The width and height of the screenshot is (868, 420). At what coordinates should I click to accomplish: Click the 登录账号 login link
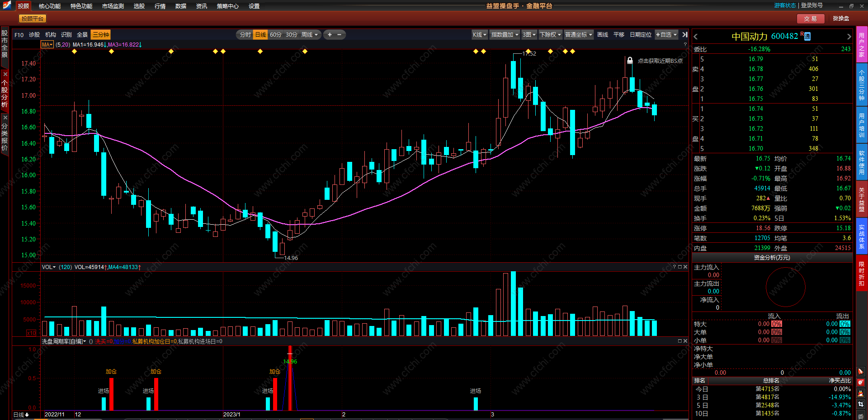tap(812, 5)
